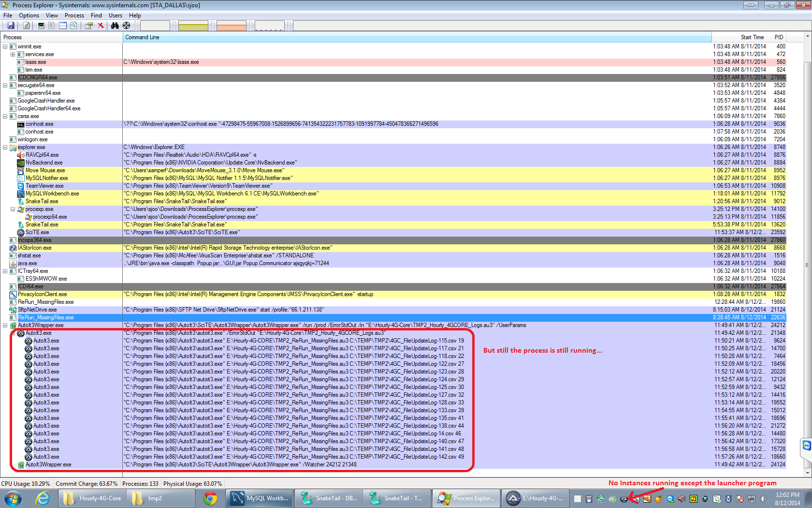Image resolution: width=812 pixels, height=508 pixels.
Task: Click the SFTP Net Drive tray icon
Action: point(601,499)
